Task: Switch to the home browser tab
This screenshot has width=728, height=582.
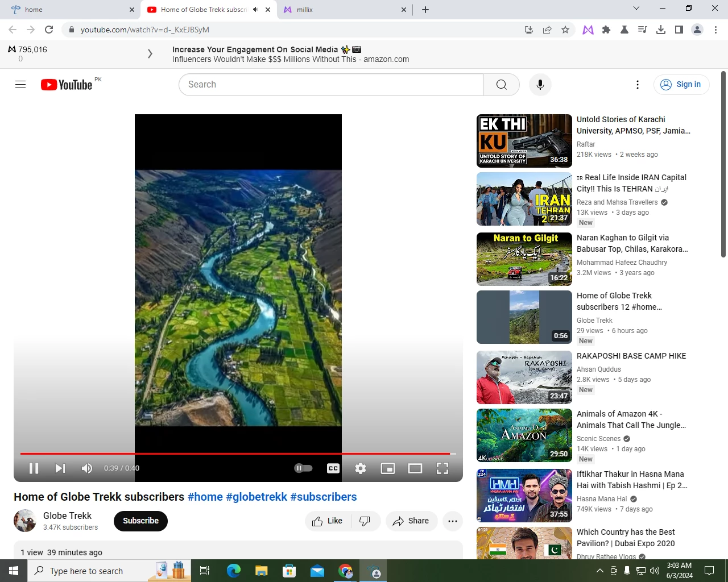Action: (x=71, y=10)
